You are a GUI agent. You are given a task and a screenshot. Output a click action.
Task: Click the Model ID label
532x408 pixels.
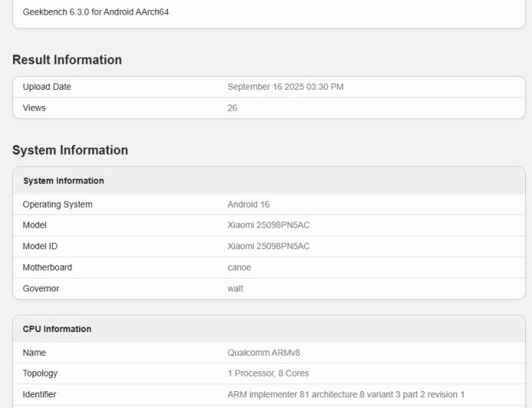(x=40, y=246)
